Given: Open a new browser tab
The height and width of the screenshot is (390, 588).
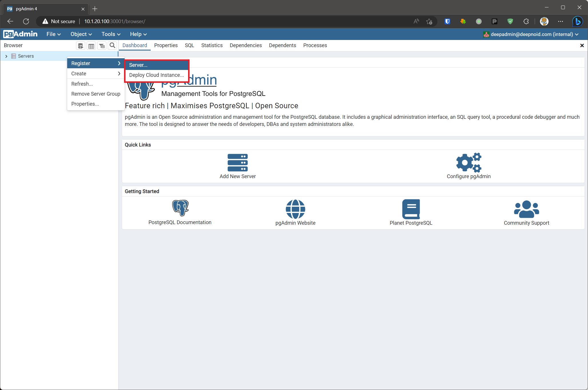Looking at the screenshot, I should click(95, 9).
